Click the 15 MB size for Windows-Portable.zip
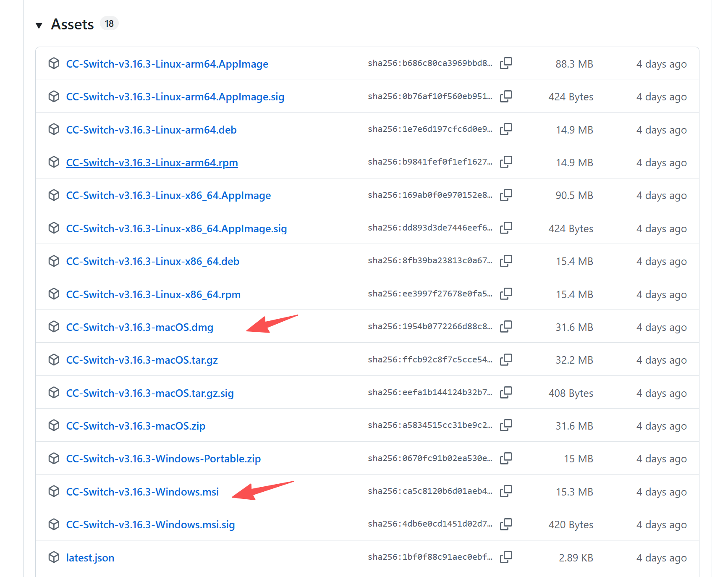This screenshot has width=728, height=577. [x=578, y=459]
